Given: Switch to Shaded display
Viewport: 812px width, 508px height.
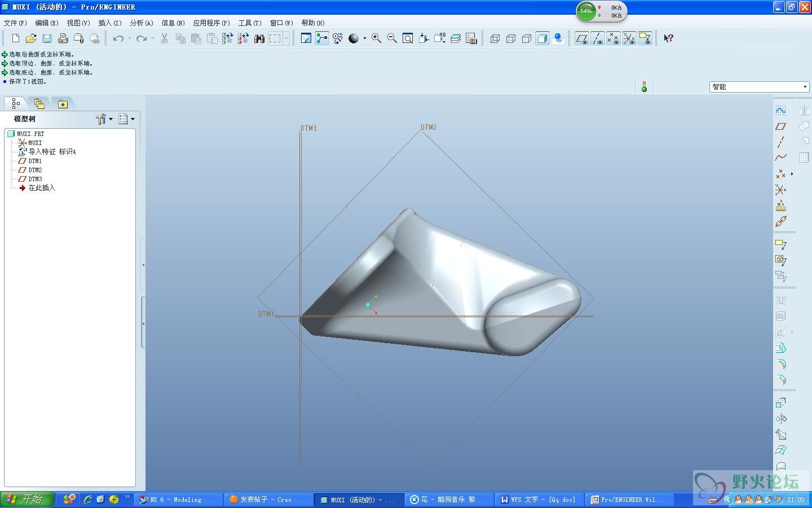Looking at the screenshot, I should click(542, 38).
